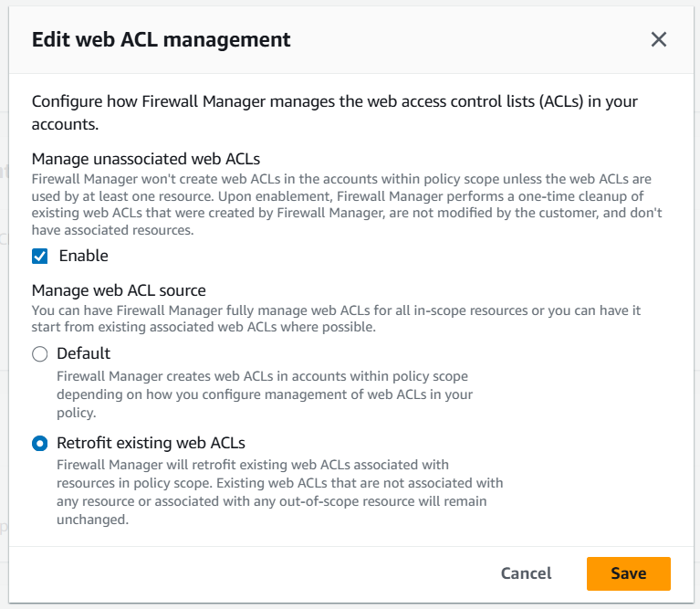Screen dimensions: 700x609
Task: Select the Retrofit existing web ACLs radio circle
Action: [x=40, y=444]
